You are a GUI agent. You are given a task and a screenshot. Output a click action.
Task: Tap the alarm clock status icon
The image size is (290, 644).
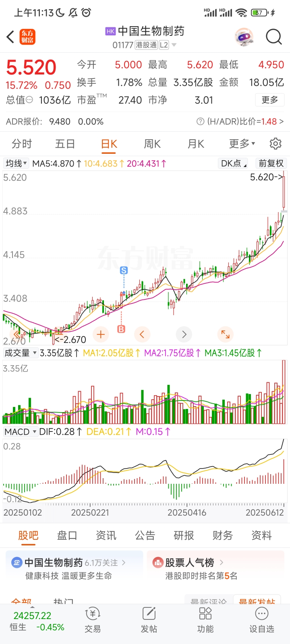click(x=86, y=13)
